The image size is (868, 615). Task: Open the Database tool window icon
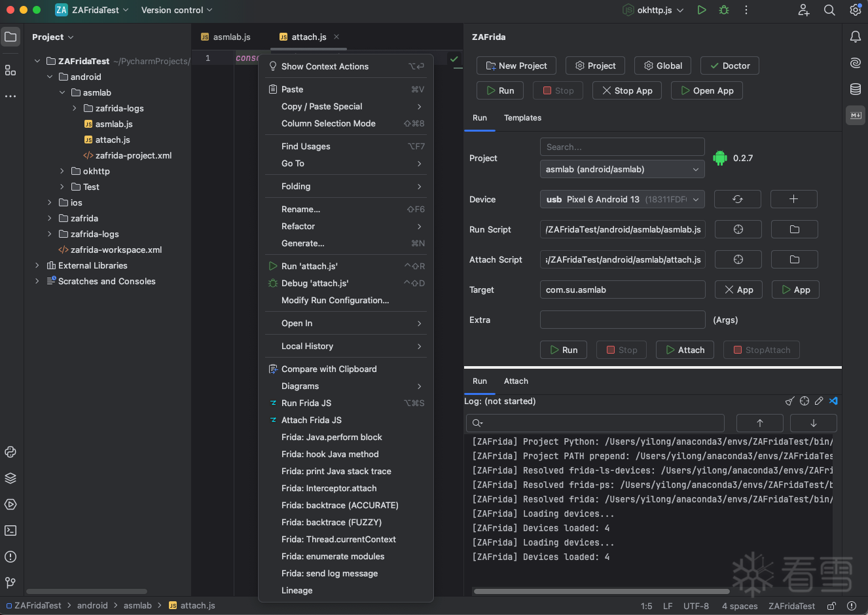(855, 89)
